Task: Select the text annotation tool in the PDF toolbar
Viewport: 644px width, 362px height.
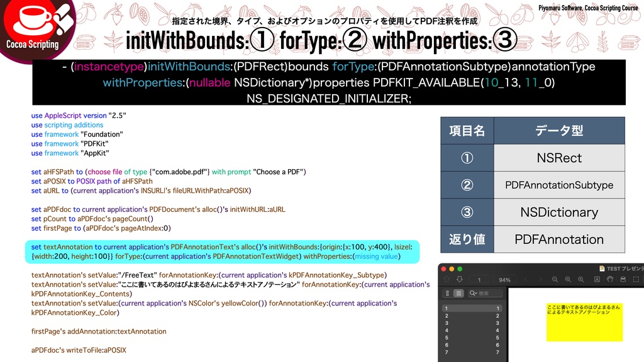Action: (597, 280)
